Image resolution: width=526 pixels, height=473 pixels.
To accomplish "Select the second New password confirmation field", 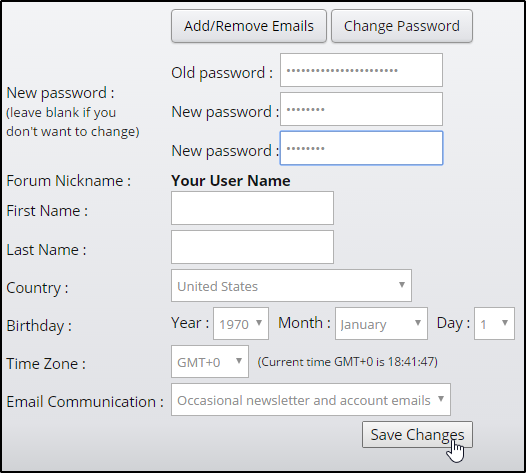I will click(x=361, y=148).
